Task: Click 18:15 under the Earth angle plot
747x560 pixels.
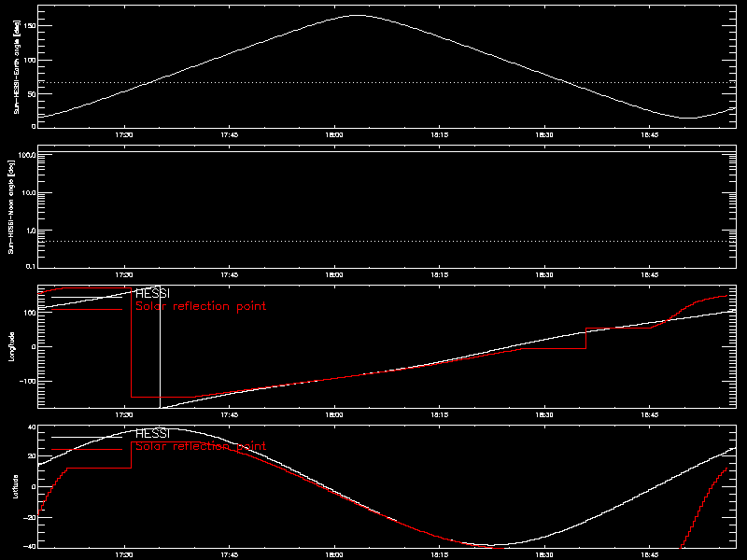Action: [439, 135]
